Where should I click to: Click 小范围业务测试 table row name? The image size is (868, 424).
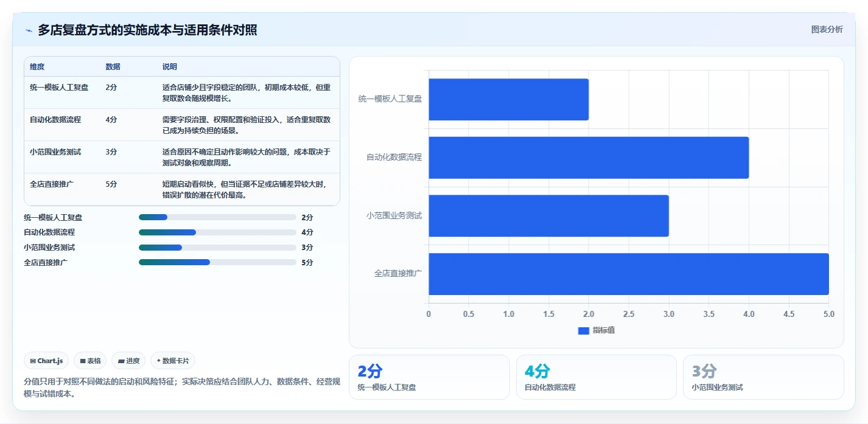(55, 152)
